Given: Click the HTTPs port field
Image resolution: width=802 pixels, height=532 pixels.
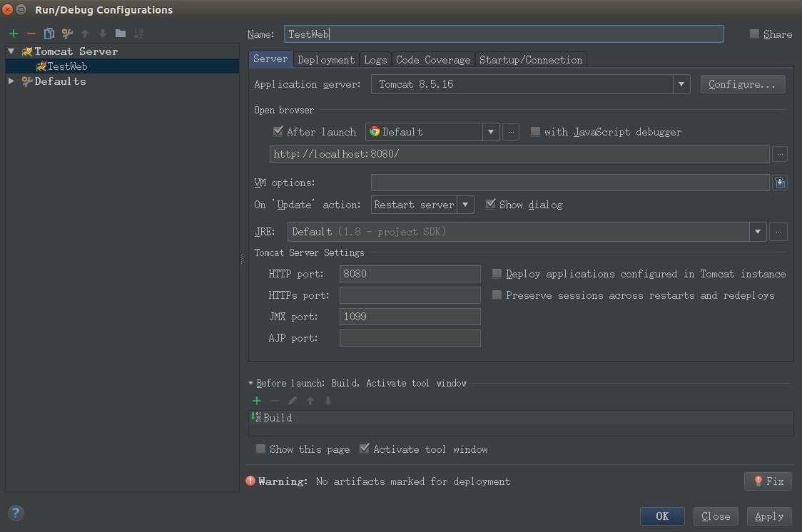Looking at the screenshot, I should tap(410, 295).
